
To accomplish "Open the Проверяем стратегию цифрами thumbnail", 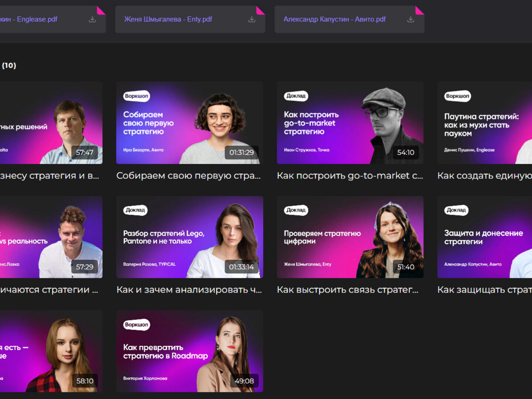I will (350, 237).
